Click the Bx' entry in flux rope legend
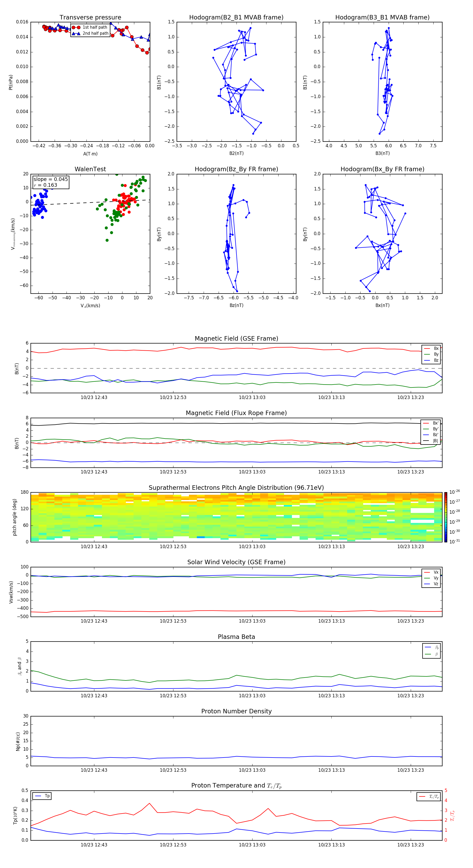 431,423
